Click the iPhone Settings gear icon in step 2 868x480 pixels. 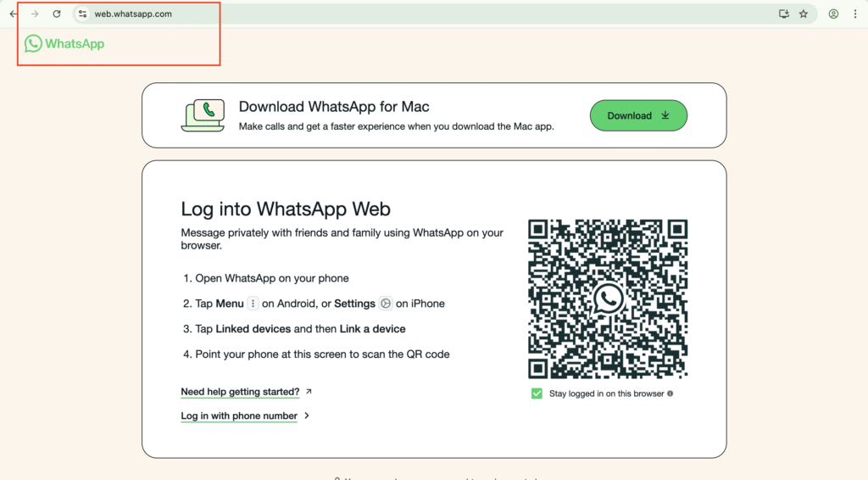386,304
